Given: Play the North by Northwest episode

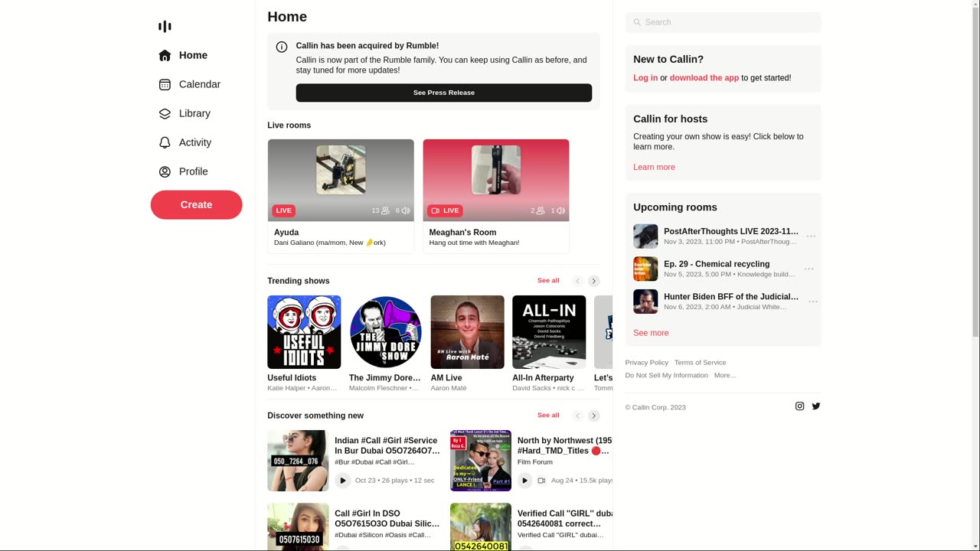Looking at the screenshot, I should pyautogui.click(x=525, y=481).
